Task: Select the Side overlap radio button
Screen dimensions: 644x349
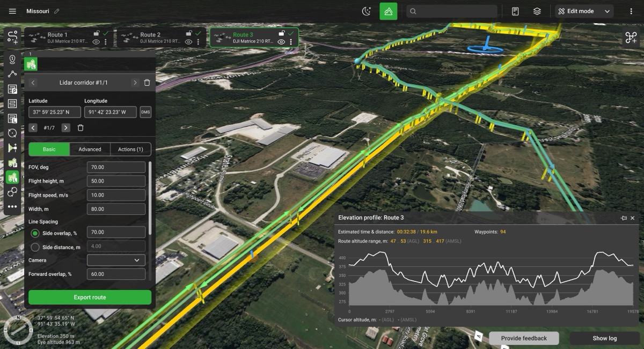Action: click(x=35, y=233)
